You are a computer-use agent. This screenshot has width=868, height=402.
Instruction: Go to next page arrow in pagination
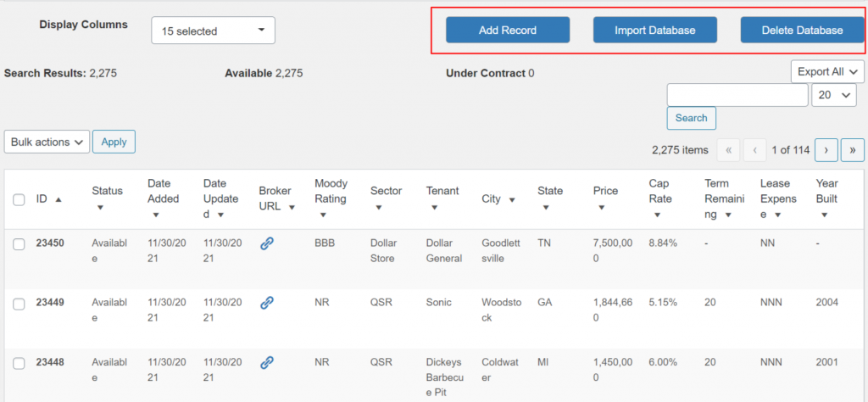pos(826,149)
